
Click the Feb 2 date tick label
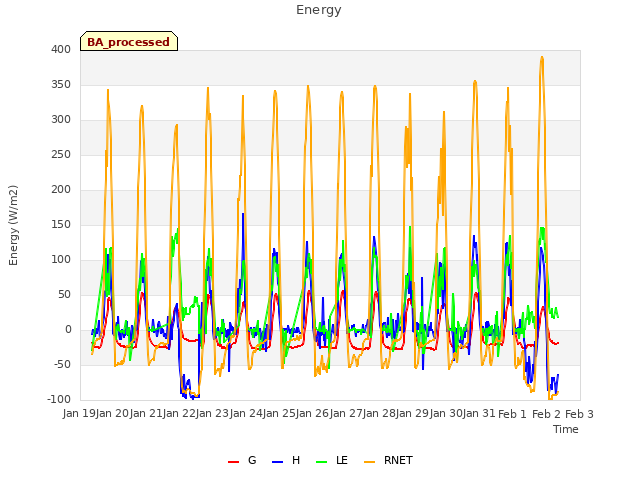click(x=547, y=414)
